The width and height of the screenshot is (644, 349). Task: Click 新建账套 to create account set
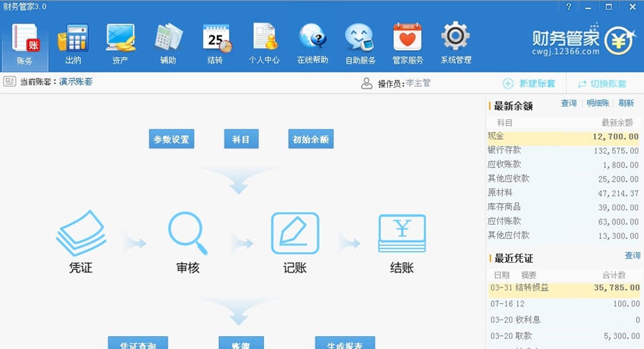tap(529, 84)
